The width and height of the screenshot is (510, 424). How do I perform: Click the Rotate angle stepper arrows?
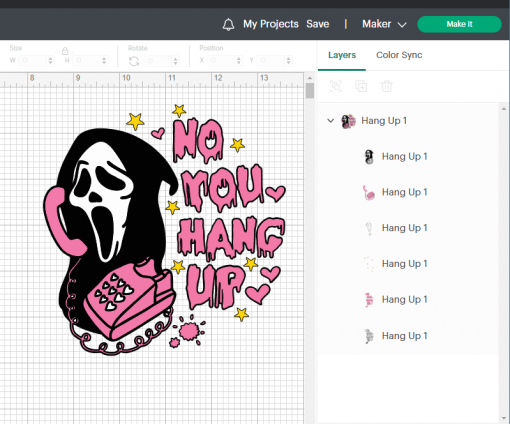(x=175, y=61)
